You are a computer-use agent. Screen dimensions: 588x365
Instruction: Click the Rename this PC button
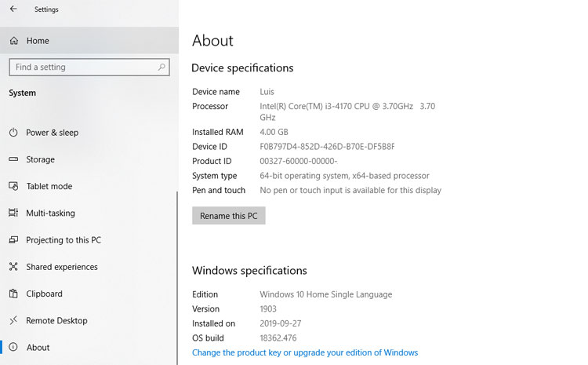pyautogui.click(x=229, y=216)
